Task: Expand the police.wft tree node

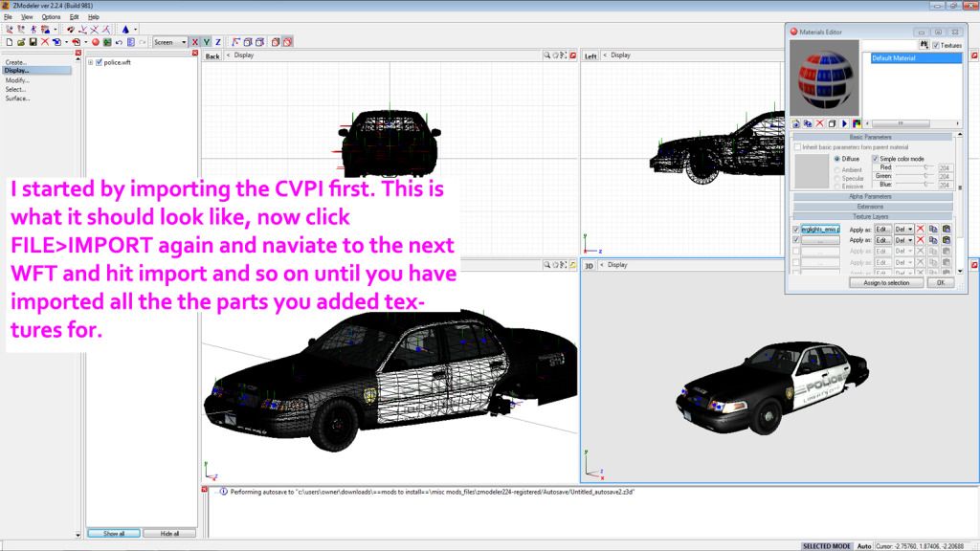Action: pos(91,62)
